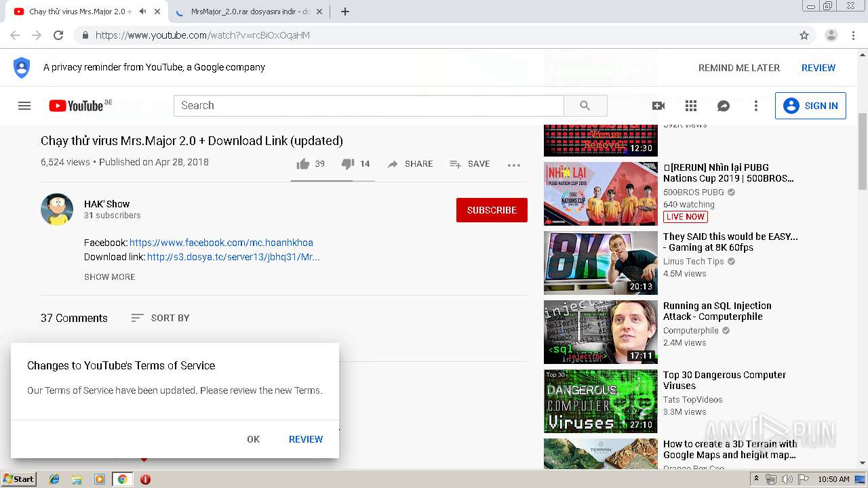Open 'Top 30 Dangerous Computer Viruses' title
Viewport: 868px width, 488px height.
coord(724,380)
